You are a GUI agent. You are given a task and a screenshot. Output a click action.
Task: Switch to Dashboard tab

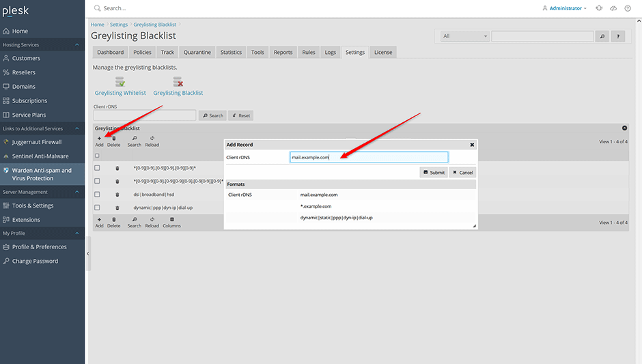click(110, 53)
